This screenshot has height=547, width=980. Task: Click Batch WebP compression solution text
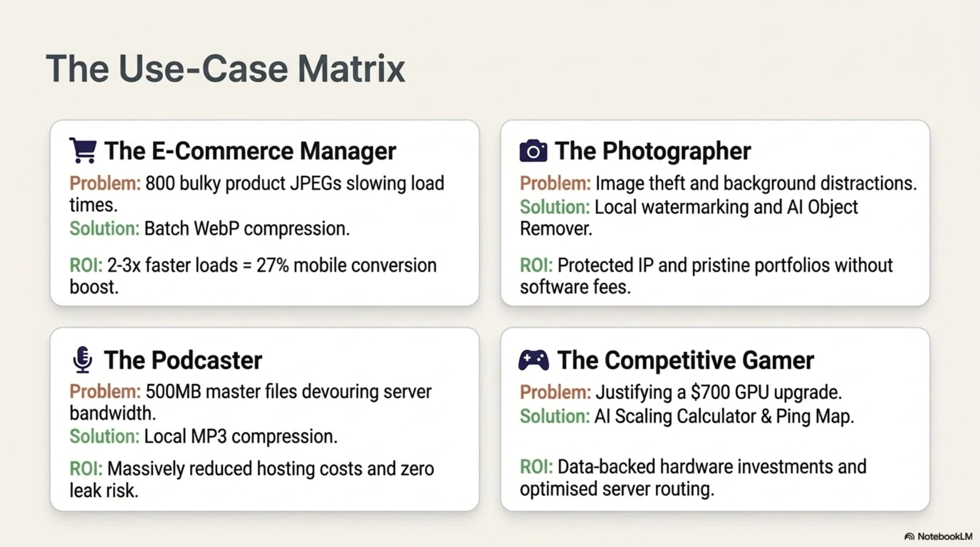point(247,228)
